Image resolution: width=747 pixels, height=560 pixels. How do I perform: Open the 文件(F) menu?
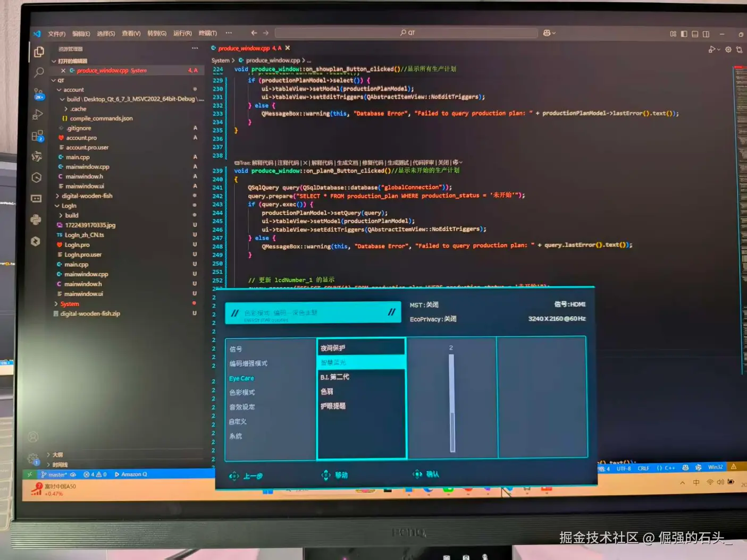[x=57, y=34]
